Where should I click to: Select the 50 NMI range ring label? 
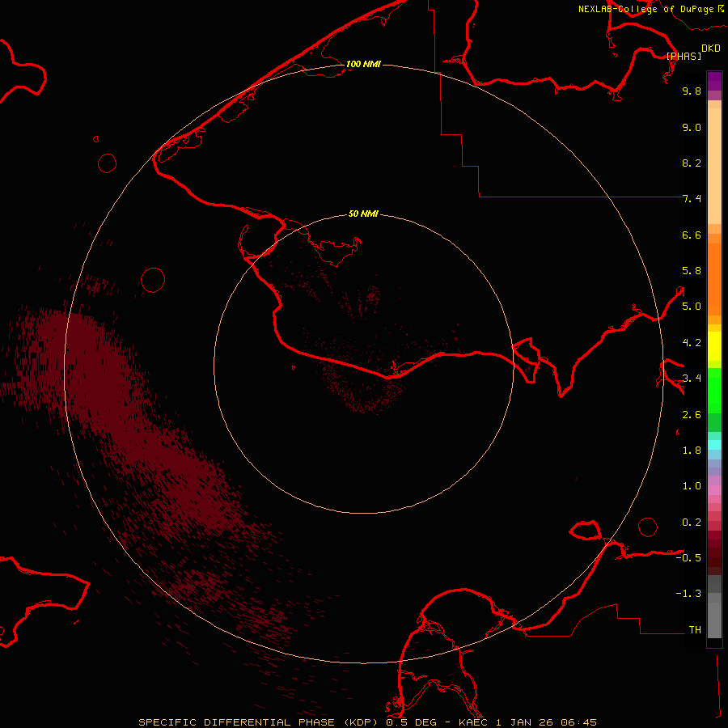pyautogui.click(x=363, y=214)
